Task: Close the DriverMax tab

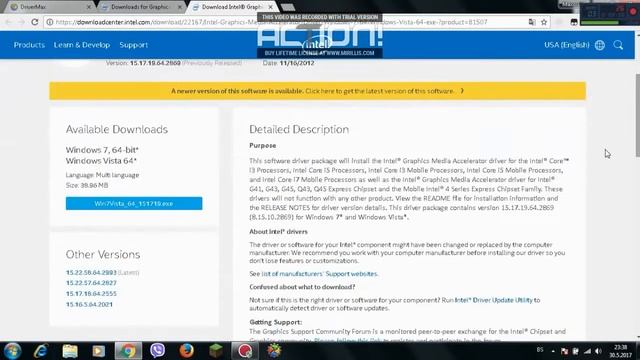Action: [89, 7]
